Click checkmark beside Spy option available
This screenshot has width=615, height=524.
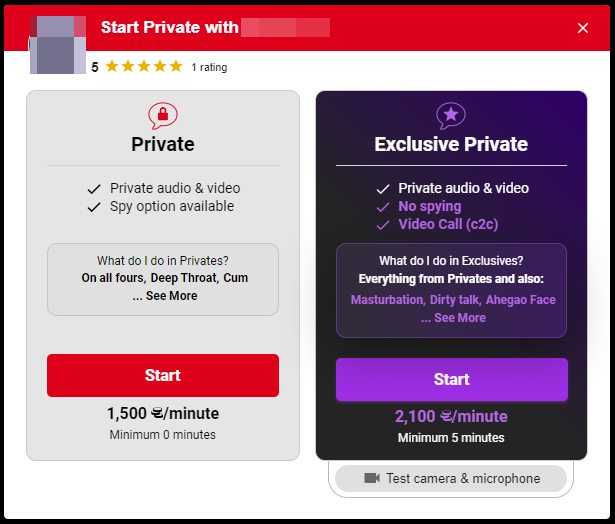click(94, 207)
